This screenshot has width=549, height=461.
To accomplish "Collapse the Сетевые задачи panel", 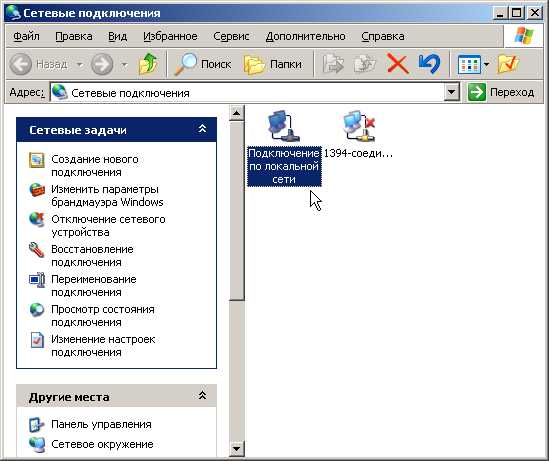I will pyautogui.click(x=202, y=129).
